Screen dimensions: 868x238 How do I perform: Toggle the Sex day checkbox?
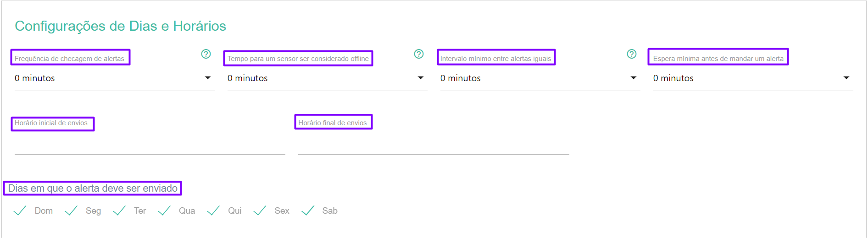tap(260, 211)
